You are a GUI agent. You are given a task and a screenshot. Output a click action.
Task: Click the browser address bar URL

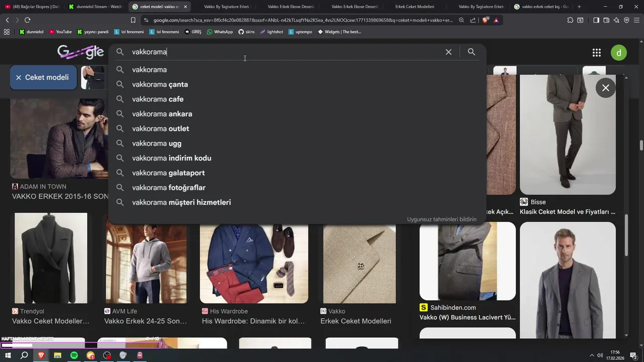(x=302, y=20)
